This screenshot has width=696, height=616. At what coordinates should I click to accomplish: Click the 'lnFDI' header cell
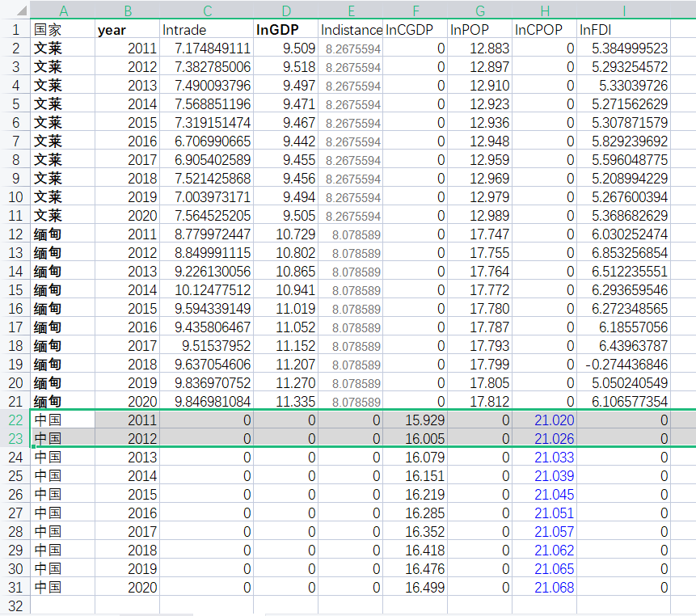pos(623,30)
